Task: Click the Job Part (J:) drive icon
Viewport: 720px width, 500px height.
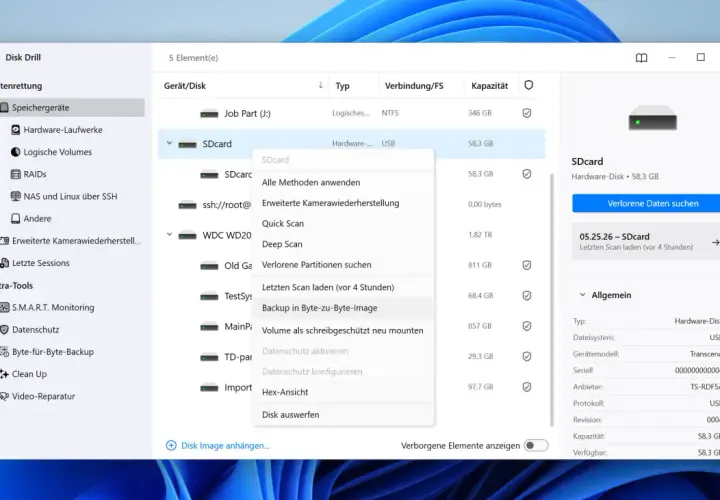Action: click(x=209, y=113)
